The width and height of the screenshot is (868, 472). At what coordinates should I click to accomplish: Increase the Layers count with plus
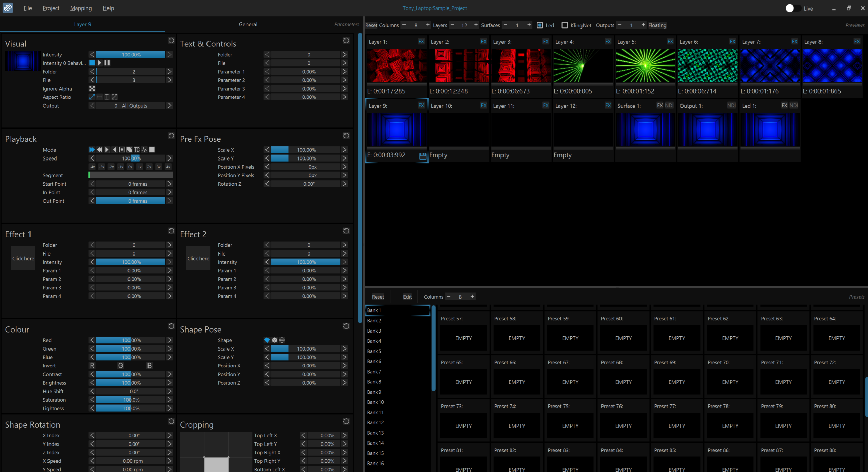pos(476,25)
